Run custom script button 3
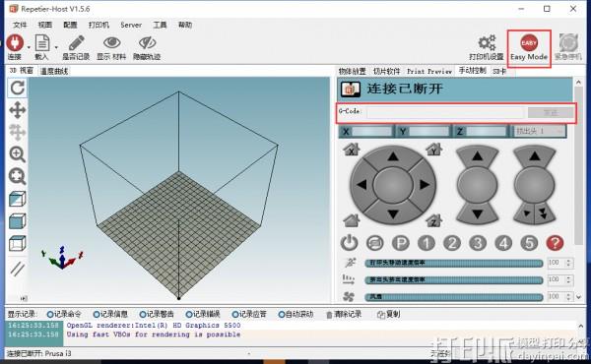Viewport: 591px width, 364px height. (478, 243)
